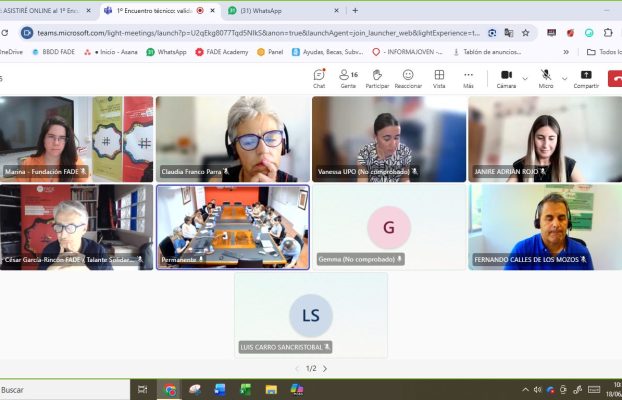
Task: Open the meeting Chat panel
Action: click(x=319, y=79)
